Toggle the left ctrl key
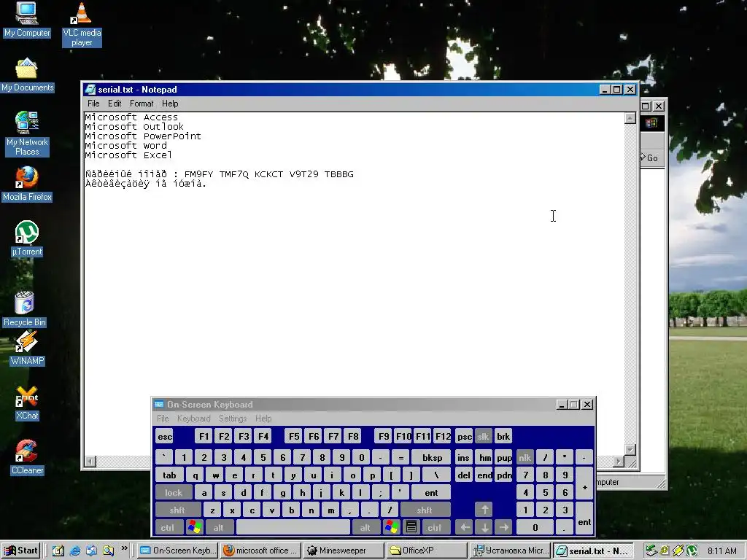Viewport: 747px width, 560px height. [168, 527]
